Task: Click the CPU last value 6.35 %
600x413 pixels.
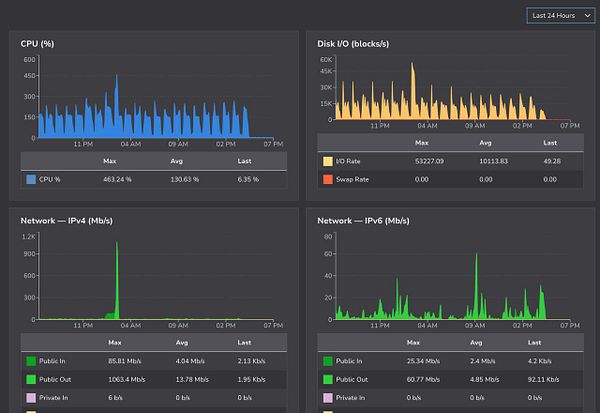Action: tap(248, 179)
